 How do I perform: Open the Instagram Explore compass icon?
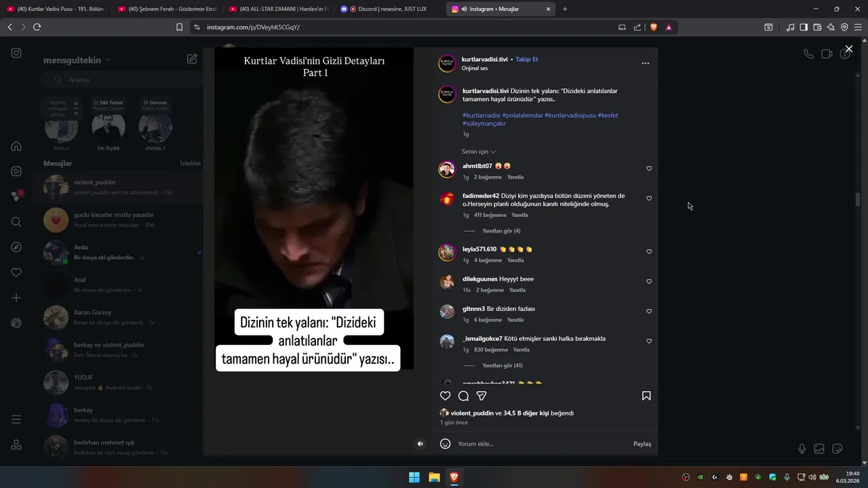click(x=16, y=247)
